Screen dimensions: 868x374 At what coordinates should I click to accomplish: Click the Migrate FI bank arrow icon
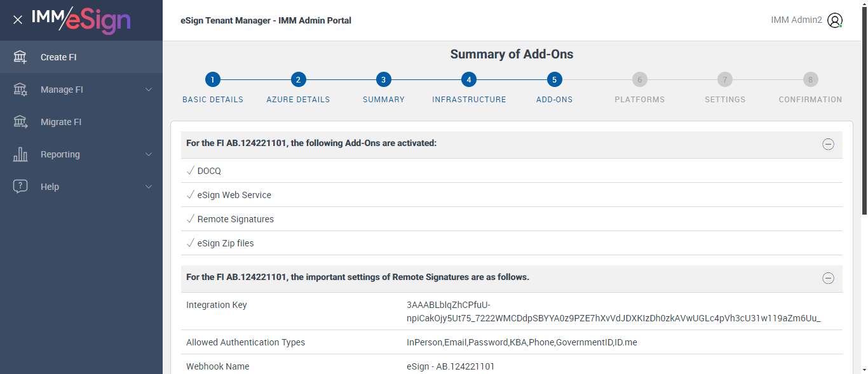(x=20, y=122)
